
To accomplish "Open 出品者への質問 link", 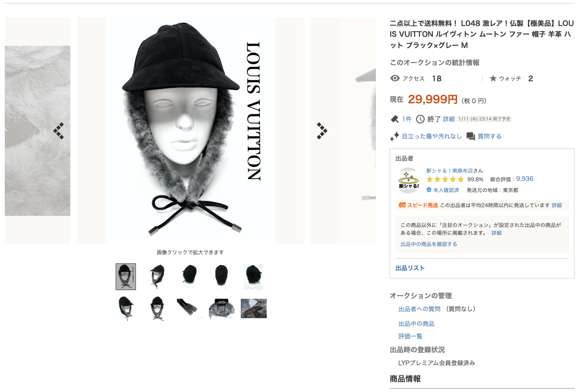I will (419, 309).
